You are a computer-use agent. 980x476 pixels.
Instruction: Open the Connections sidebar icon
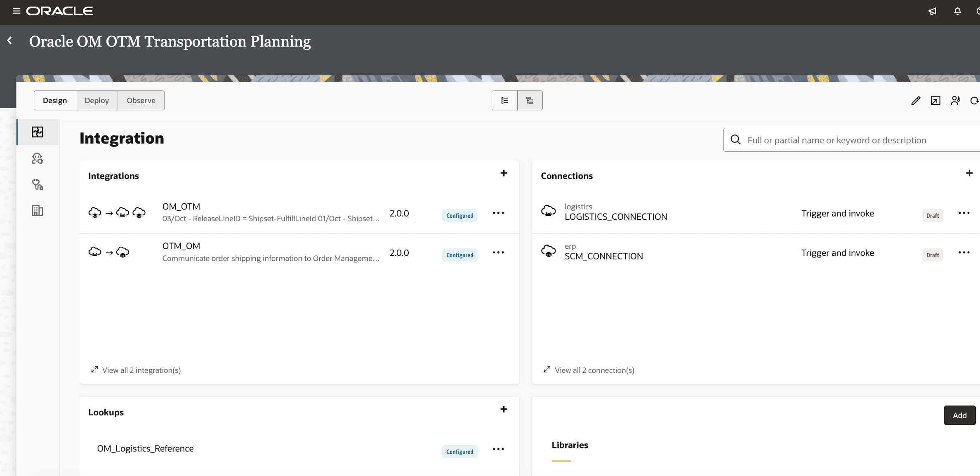[x=37, y=158]
